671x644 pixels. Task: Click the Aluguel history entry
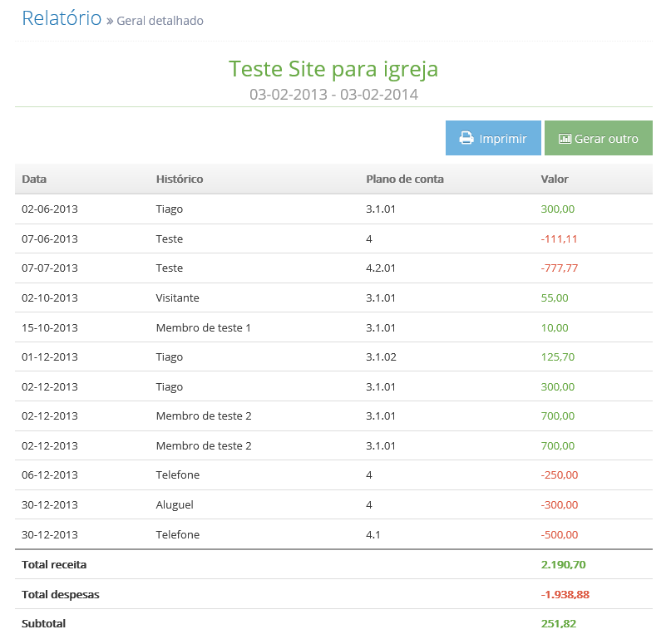point(174,504)
